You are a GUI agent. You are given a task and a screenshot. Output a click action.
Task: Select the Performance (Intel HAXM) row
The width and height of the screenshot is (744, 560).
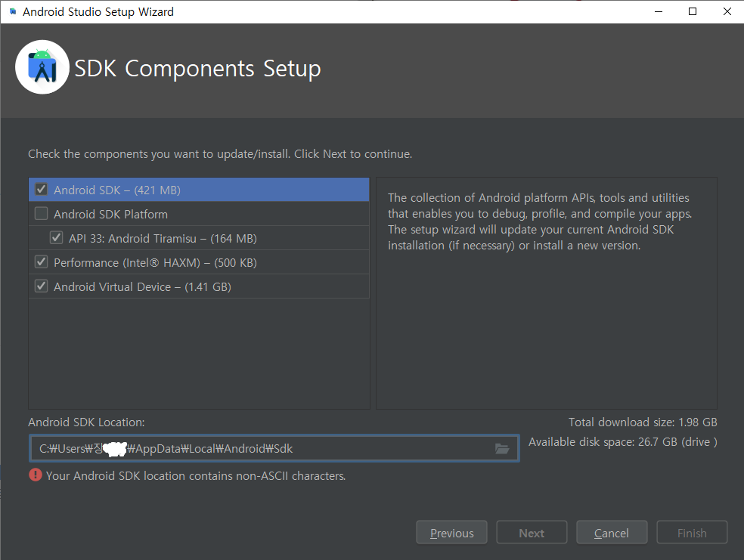pyautogui.click(x=199, y=262)
